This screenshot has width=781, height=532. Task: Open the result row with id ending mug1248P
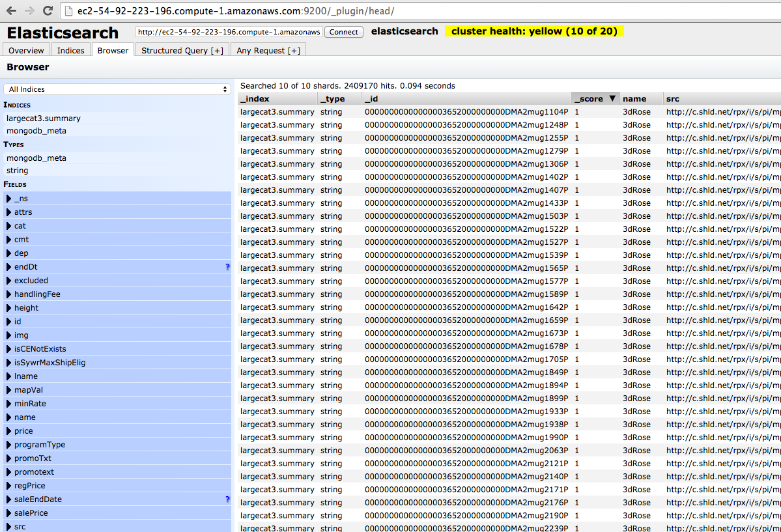[x=509, y=125]
